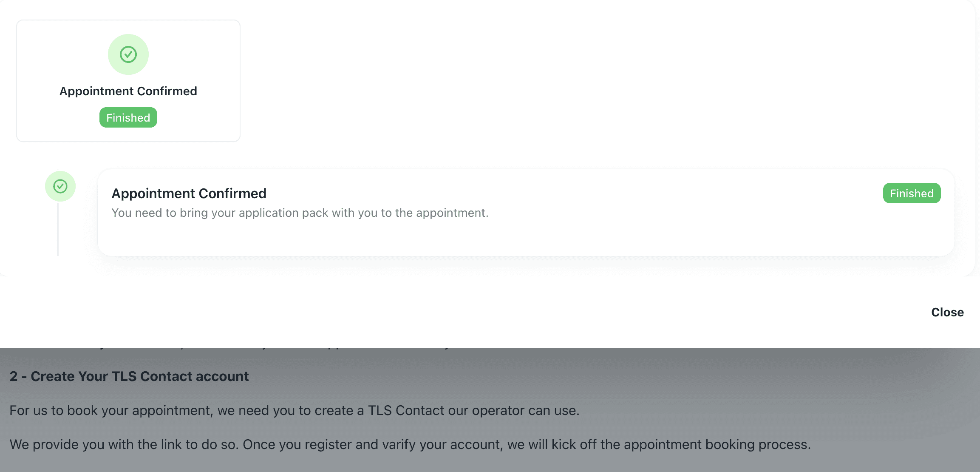Click the Appointment Confirmed timeline heading
This screenshot has width=980, height=472.
point(189,193)
